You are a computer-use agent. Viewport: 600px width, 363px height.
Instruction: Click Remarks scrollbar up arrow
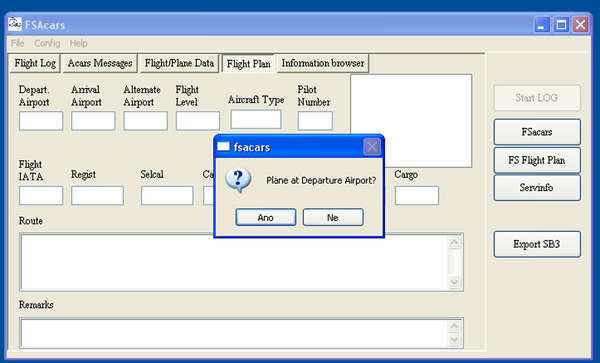(x=454, y=326)
